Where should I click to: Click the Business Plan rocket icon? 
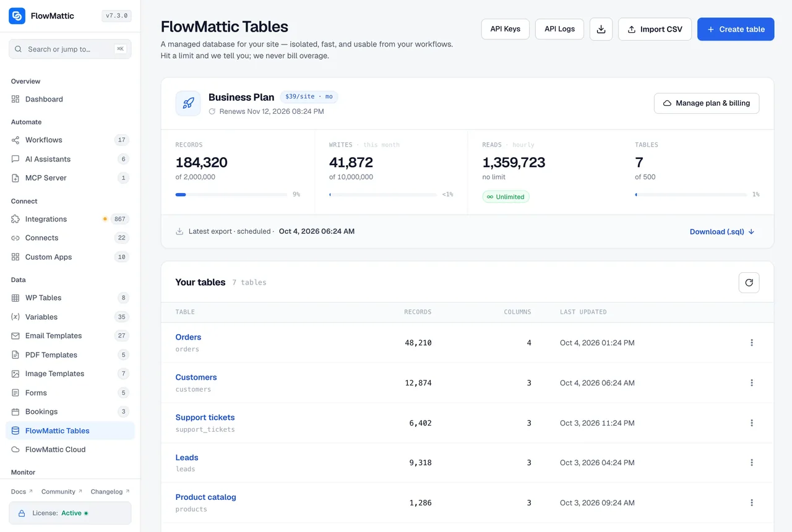[188, 103]
